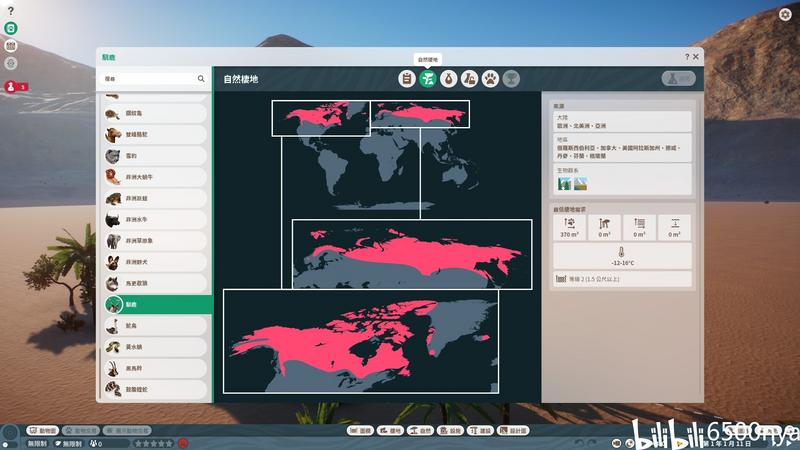Select the tortoise entry in animal list
This screenshot has height=450, width=800.
155,113
